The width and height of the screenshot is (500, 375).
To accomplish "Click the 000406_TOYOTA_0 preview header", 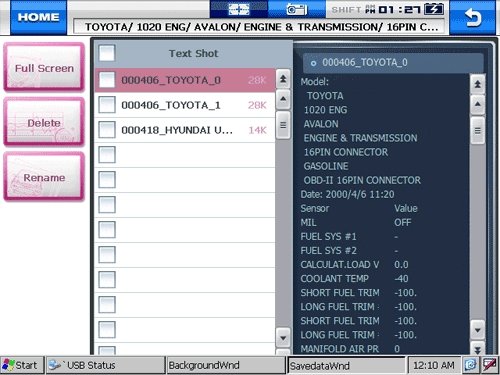I will pyautogui.click(x=393, y=63).
